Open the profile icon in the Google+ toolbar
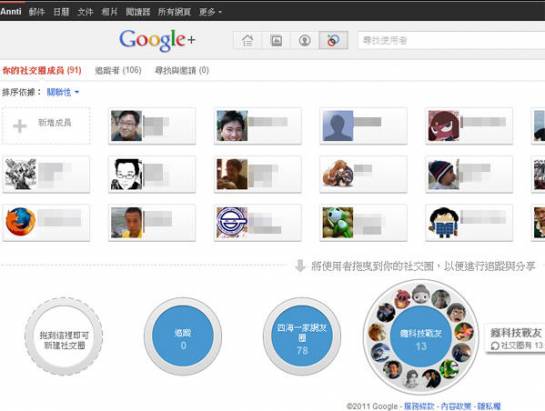Image resolution: width=545 pixels, height=411 pixels. coord(304,40)
